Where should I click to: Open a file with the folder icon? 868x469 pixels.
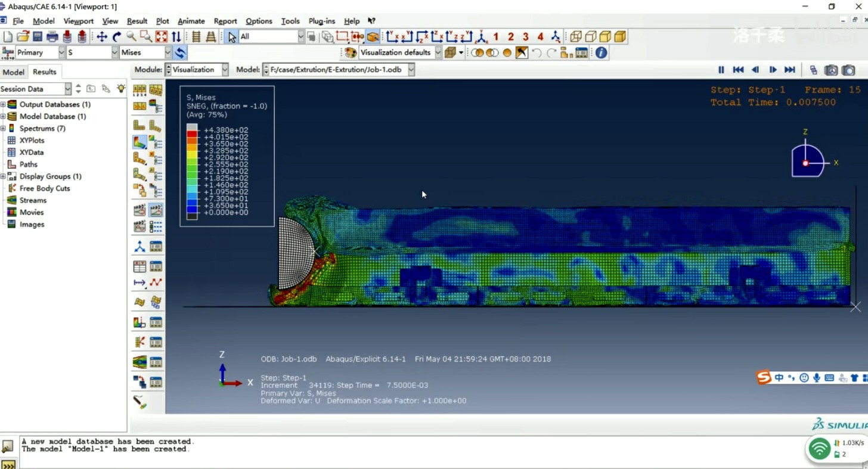[x=23, y=37]
